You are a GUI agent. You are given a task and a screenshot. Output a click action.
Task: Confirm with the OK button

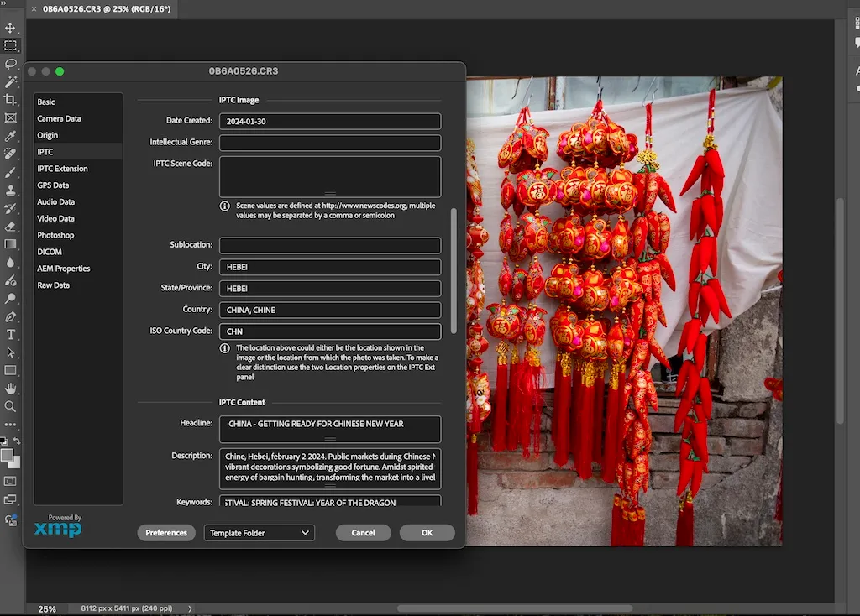(427, 533)
